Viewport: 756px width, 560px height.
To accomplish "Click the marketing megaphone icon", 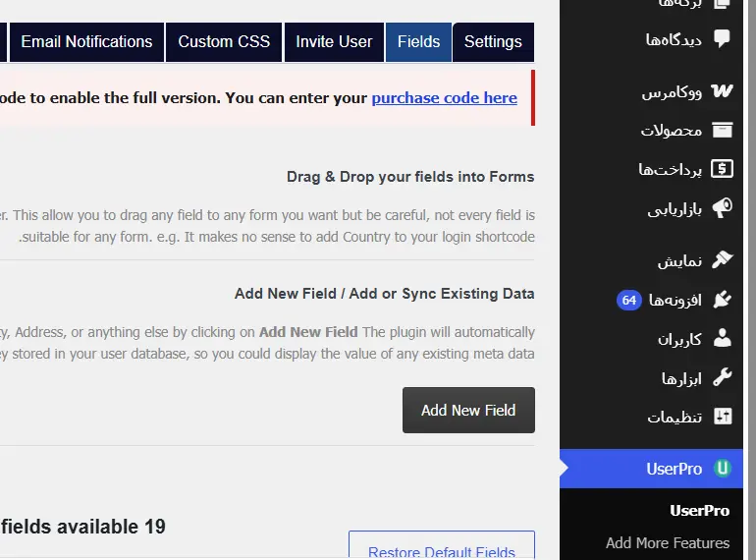I will [x=722, y=208].
